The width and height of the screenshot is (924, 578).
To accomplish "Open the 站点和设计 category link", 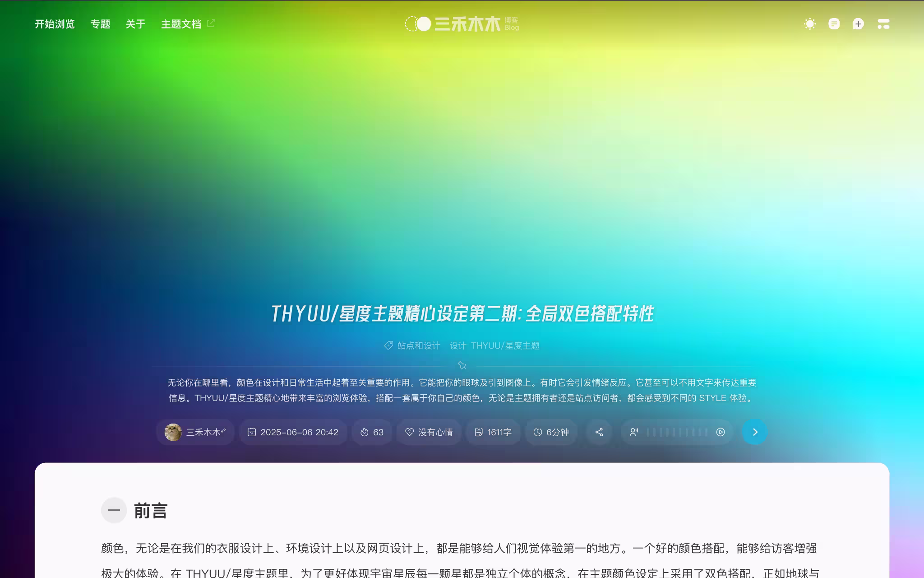I will (419, 345).
